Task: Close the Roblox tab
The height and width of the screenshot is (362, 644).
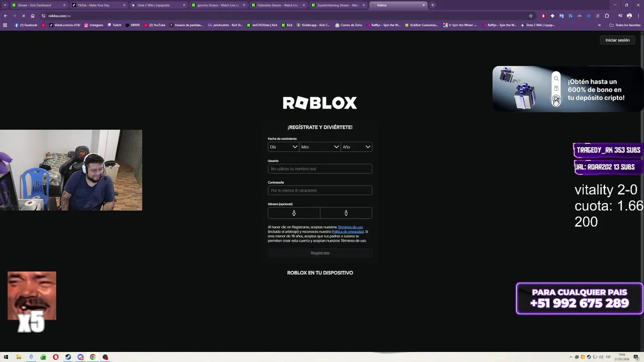Action: pyautogui.click(x=424, y=5)
